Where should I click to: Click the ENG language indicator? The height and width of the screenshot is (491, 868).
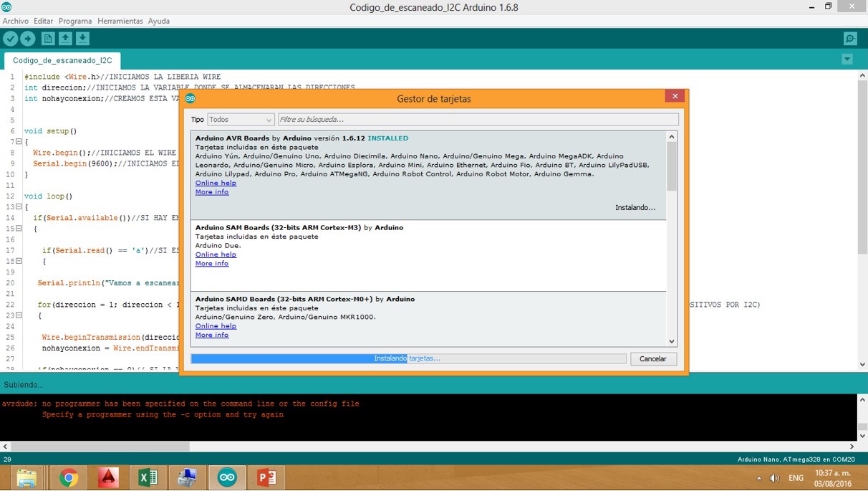(x=796, y=478)
